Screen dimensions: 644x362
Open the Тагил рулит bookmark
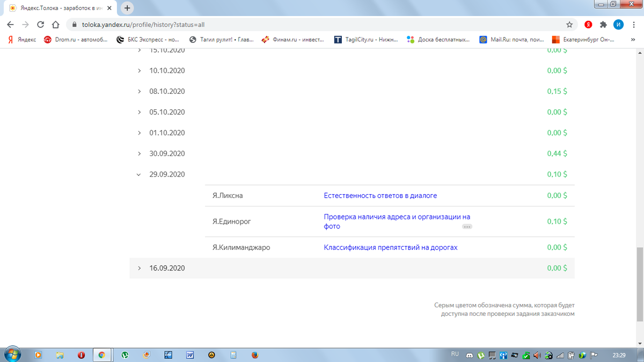point(222,39)
